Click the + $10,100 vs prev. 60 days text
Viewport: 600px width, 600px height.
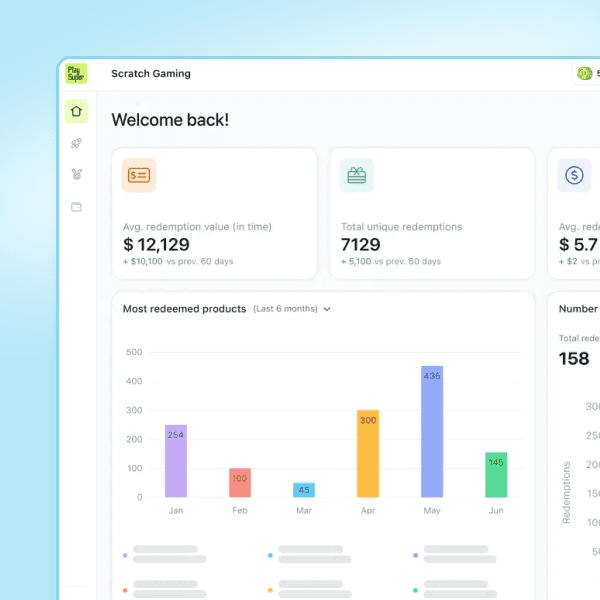click(178, 261)
